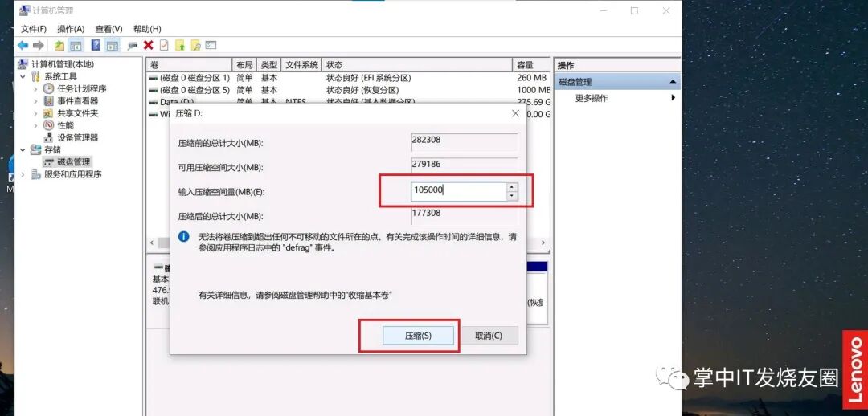Viewport: 868px width, 416px height.
Task: Close the 压缩 D: dialog
Action: click(515, 113)
